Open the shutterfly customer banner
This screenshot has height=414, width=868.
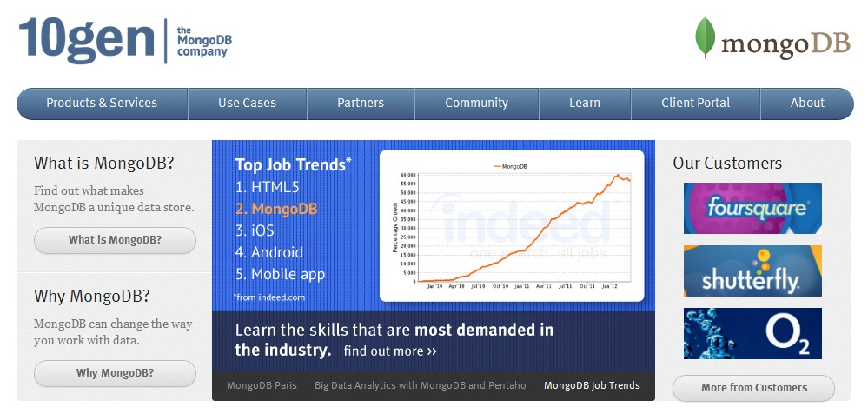click(x=752, y=271)
